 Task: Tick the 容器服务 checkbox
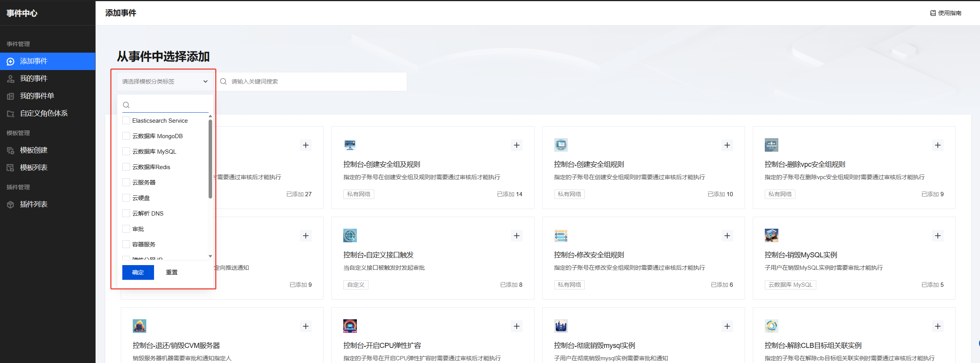[126, 244]
